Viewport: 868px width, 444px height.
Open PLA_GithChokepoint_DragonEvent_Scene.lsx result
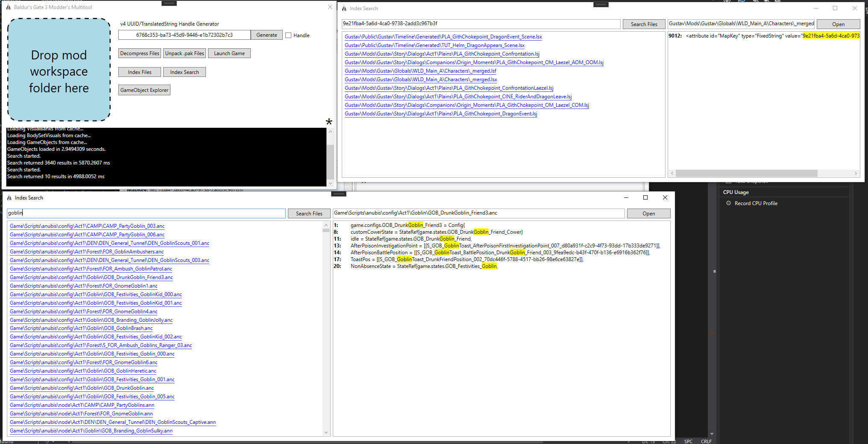coord(443,37)
